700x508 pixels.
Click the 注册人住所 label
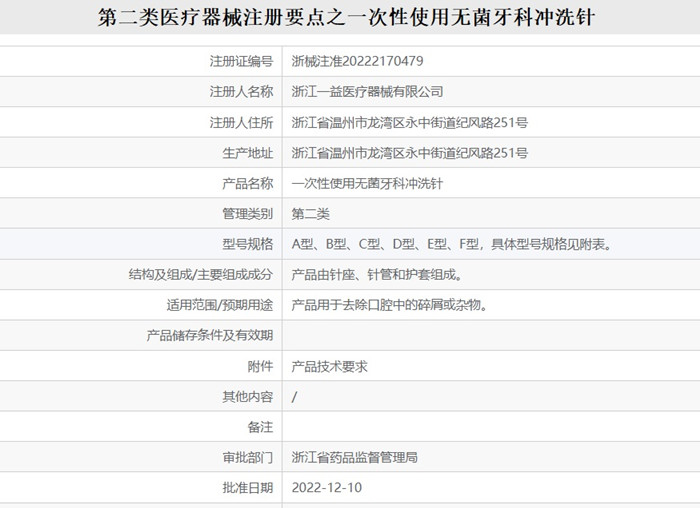coord(242,122)
